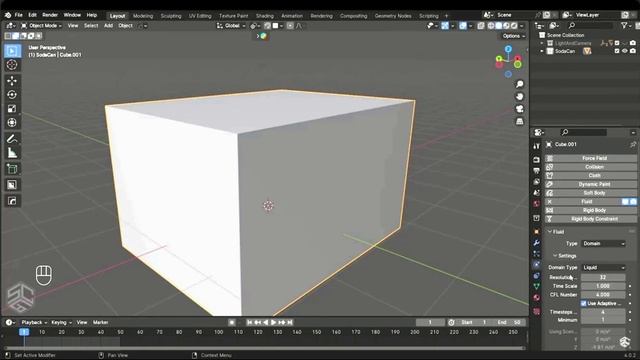This screenshot has width=640, height=360.
Task: Switch to Geometry Nodes workspace tab
Action: pyautogui.click(x=393, y=16)
